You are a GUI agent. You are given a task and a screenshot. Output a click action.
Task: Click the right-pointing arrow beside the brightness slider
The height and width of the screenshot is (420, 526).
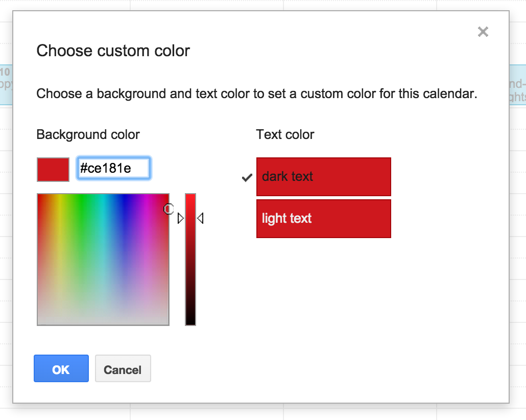(x=180, y=219)
